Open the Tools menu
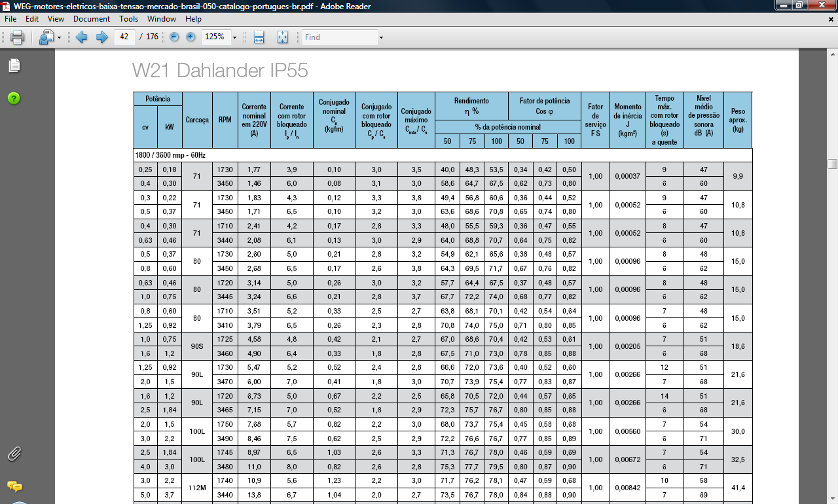Image resolution: width=838 pixels, height=504 pixels. click(129, 19)
